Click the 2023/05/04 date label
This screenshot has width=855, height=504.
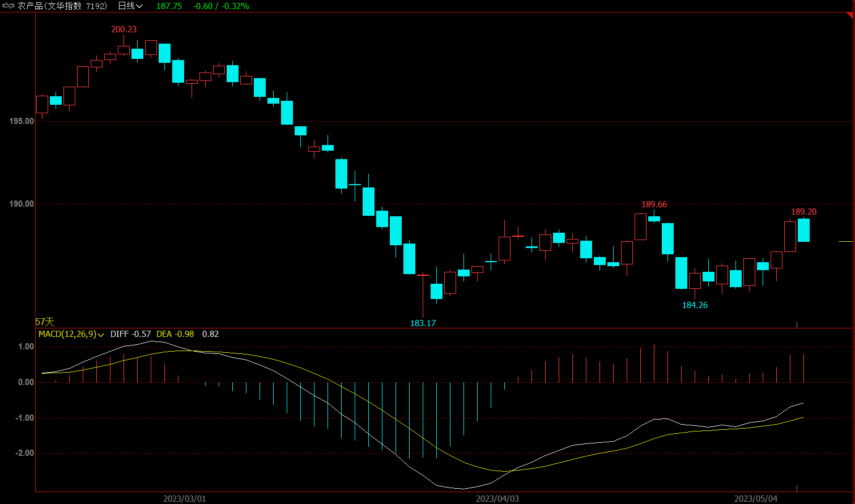tap(756, 498)
